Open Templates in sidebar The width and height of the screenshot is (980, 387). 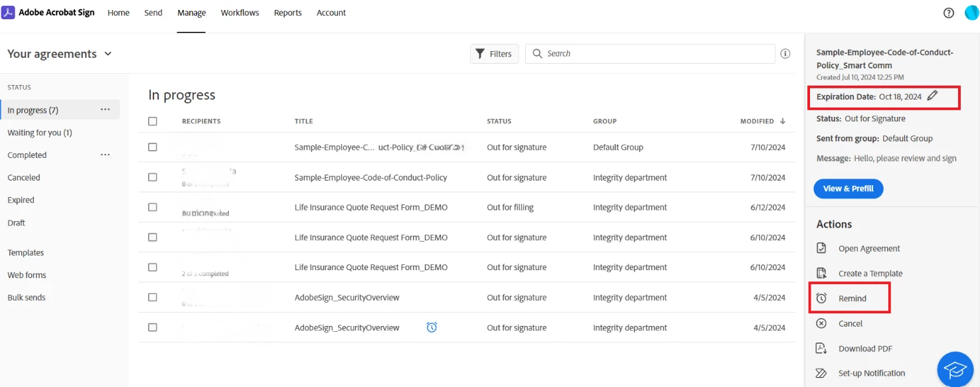point(26,252)
